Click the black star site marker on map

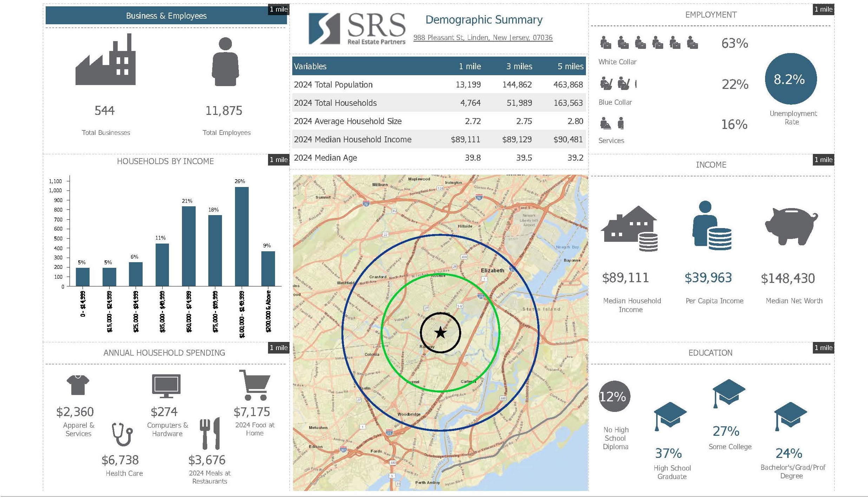pos(440,332)
